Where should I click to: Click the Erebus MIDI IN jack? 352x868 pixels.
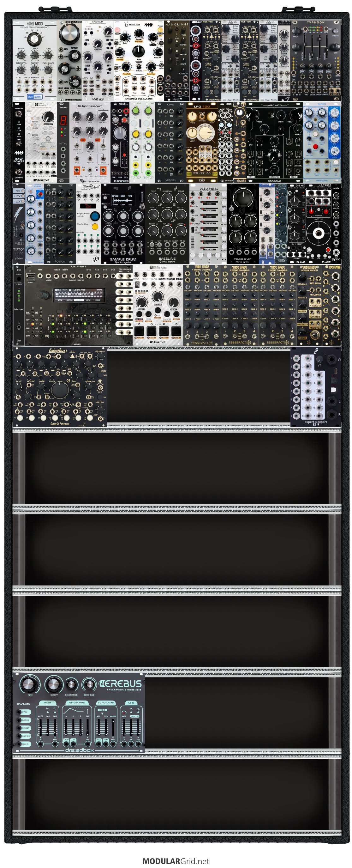(19, 744)
